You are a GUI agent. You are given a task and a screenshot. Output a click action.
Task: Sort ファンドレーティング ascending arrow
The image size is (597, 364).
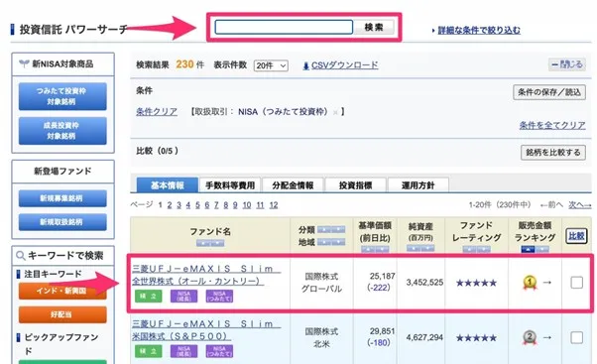tap(470, 249)
